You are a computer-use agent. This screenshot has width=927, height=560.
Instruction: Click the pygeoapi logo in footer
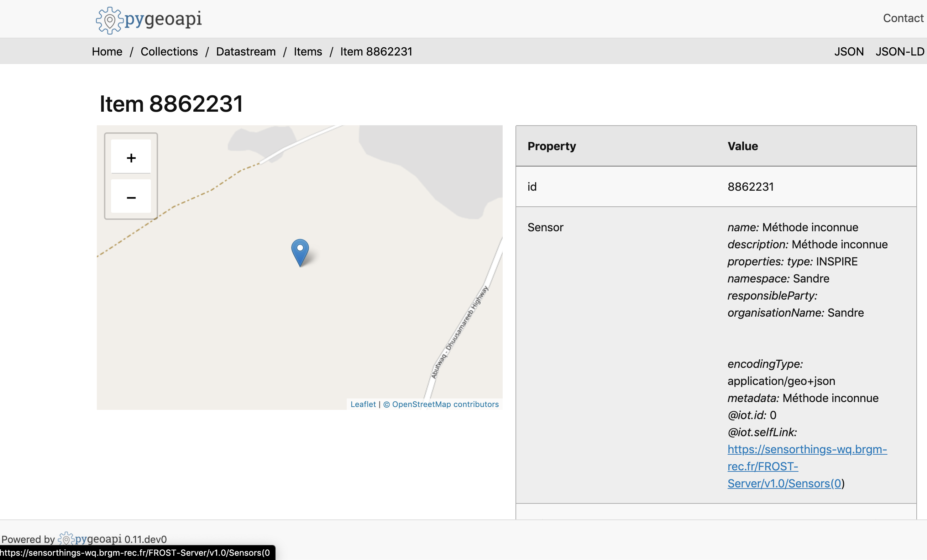pos(90,539)
